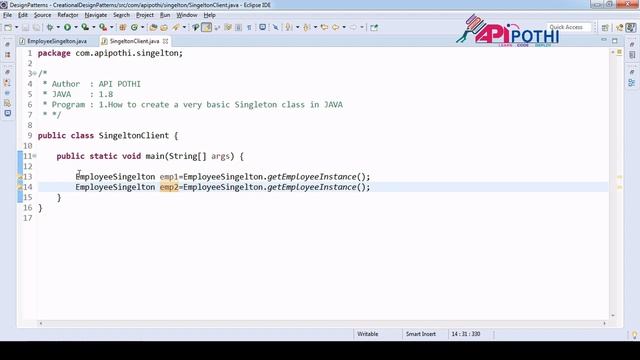This screenshot has width=640, height=360.
Task: Click the 14 : 31 : 330 cursor position
Action: [x=466, y=334]
